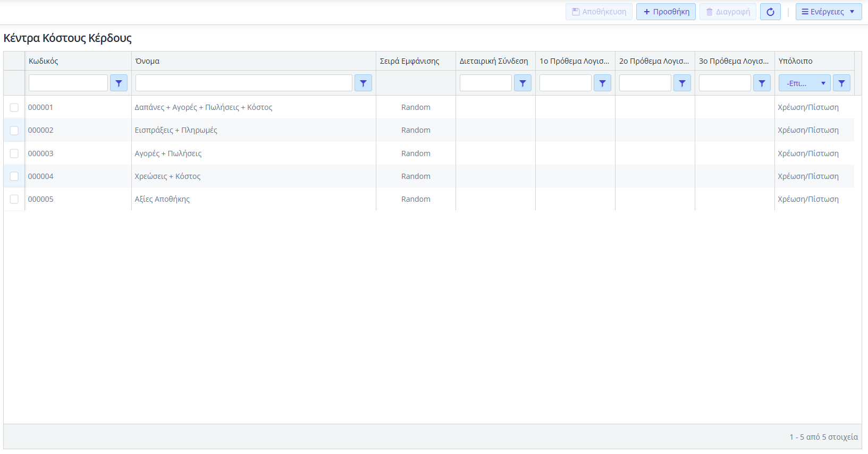Click the Όνομα column header
Viewport: 868px width, 454px height.
click(x=148, y=61)
